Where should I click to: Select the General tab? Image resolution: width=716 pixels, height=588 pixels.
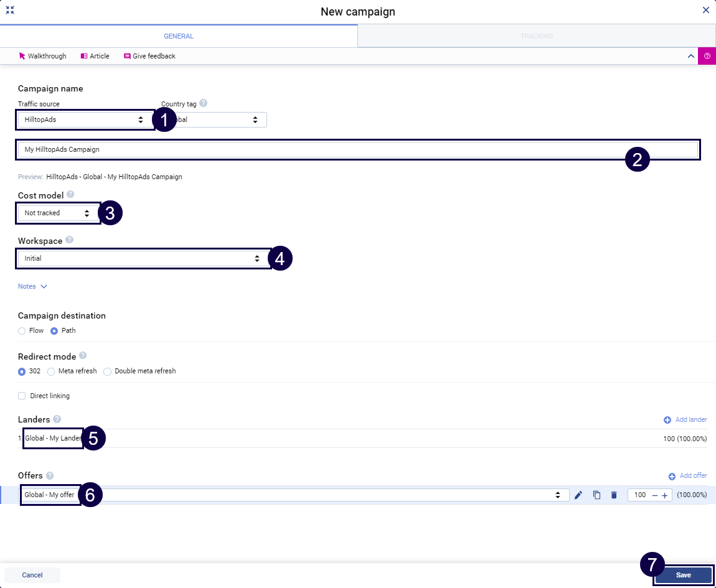tap(179, 36)
